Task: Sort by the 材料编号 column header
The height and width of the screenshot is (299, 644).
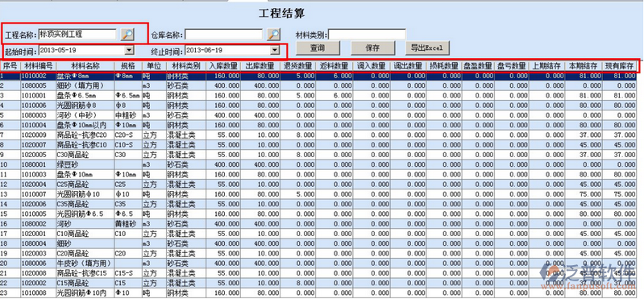Action: tap(39, 66)
